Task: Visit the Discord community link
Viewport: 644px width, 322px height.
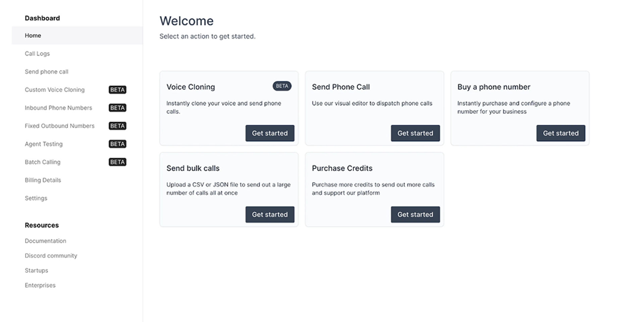Action: click(51, 256)
